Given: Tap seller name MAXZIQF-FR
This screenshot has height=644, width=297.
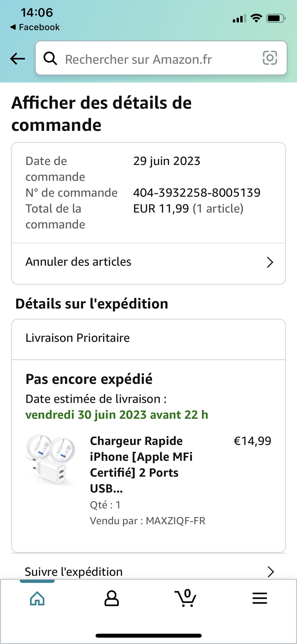Looking at the screenshot, I should click(x=175, y=521).
